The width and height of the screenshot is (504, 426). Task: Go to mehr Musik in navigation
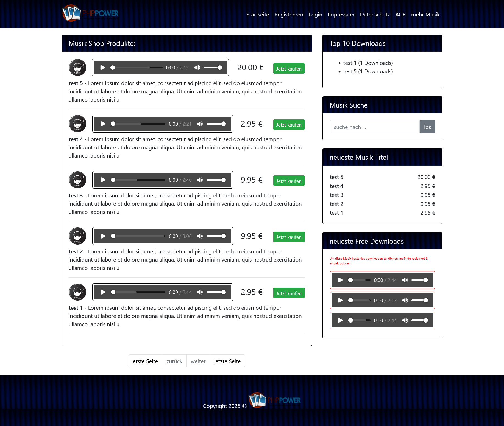[425, 15]
